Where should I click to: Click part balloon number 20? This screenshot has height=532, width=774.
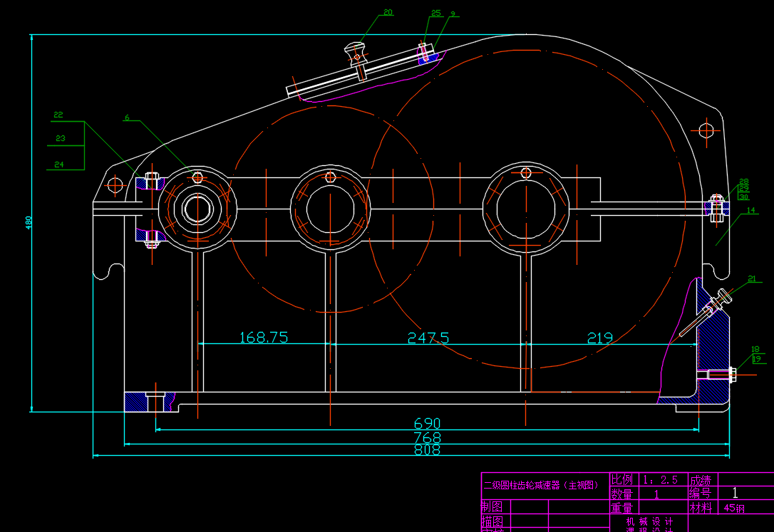point(388,12)
